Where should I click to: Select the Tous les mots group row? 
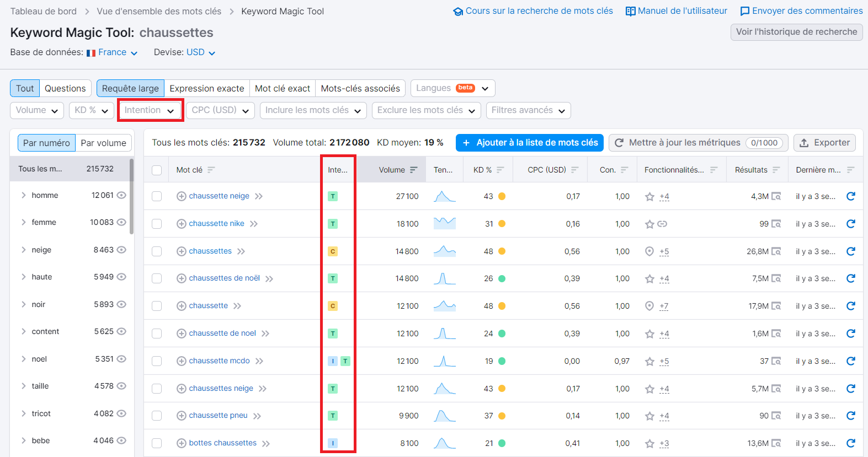(70, 169)
